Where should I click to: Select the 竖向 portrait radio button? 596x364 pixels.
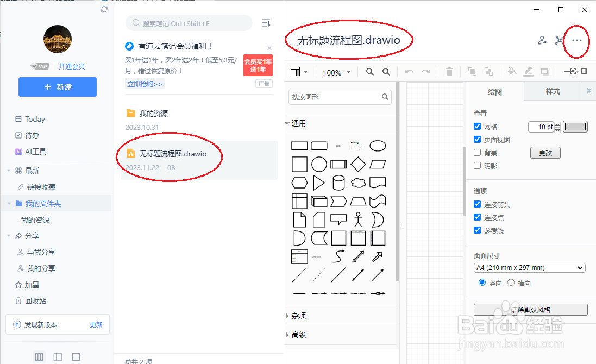(482, 283)
